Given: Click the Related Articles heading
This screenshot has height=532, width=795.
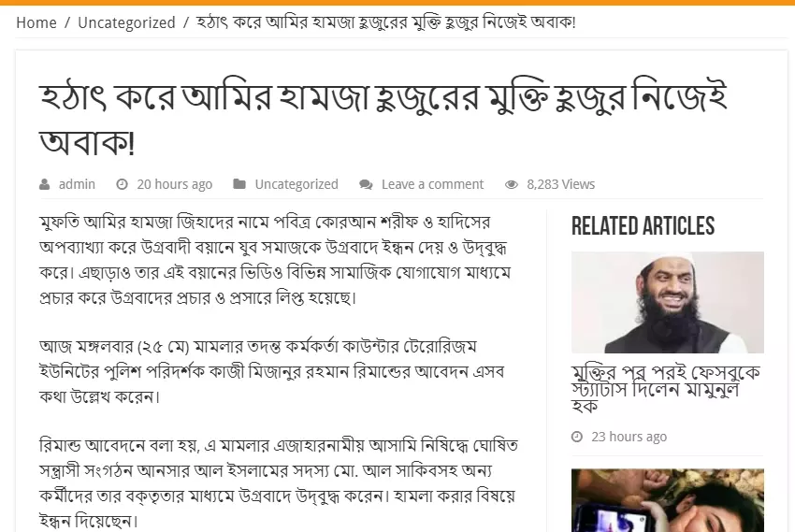Looking at the screenshot, I should tap(643, 226).
